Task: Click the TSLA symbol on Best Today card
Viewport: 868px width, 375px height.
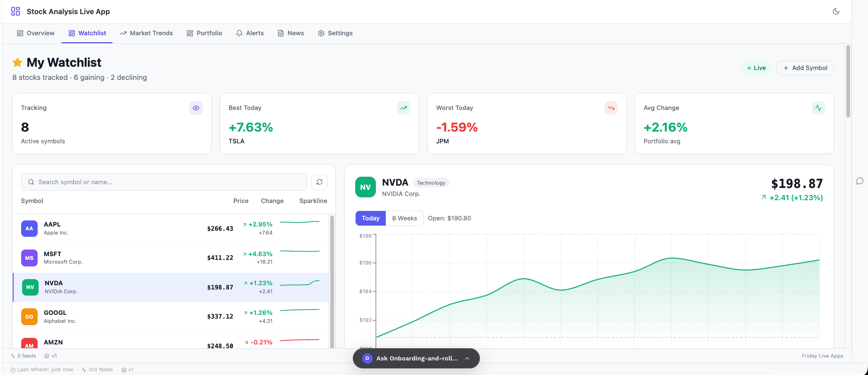Action: coord(236,141)
